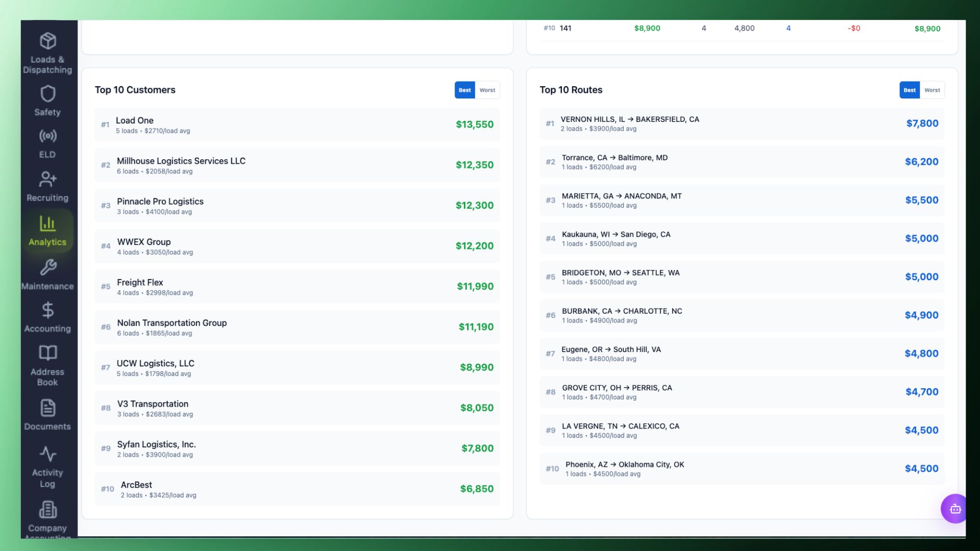Toggle Worst in Top 10 Routes
980x551 pixels.
[932, 90]
